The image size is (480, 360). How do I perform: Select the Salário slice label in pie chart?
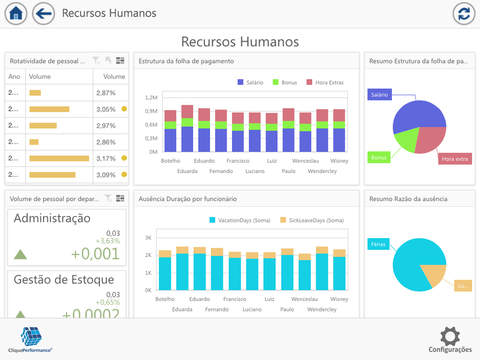click(380, 95)
